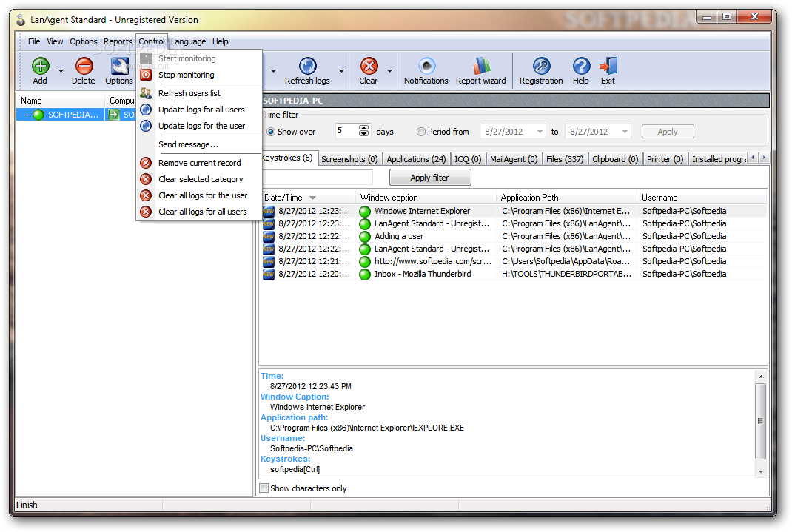Select the Inbox - Mozilla Thunderbird record
The height and width of the screenshot is (532, 792).
(x=514, y=274)
